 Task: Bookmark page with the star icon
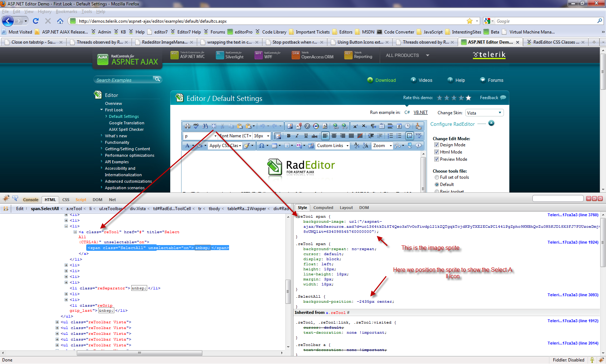pos(470,21)
